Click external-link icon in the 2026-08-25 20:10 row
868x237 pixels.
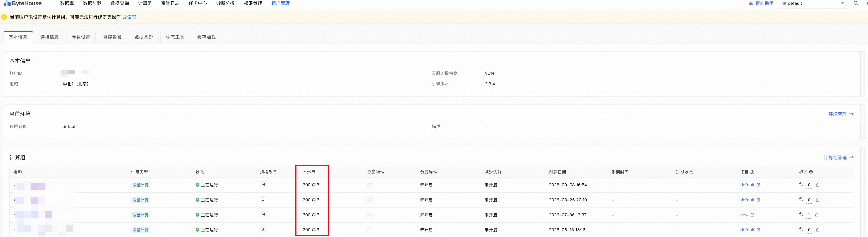[x=758, y=200]
